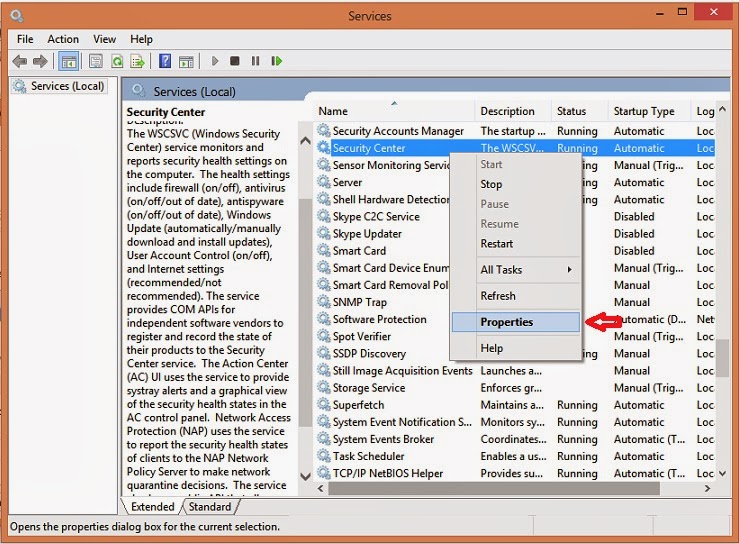Screen dimensions: 739x544
Task: Click the Stop Service square icon
Action: point(235,61)
